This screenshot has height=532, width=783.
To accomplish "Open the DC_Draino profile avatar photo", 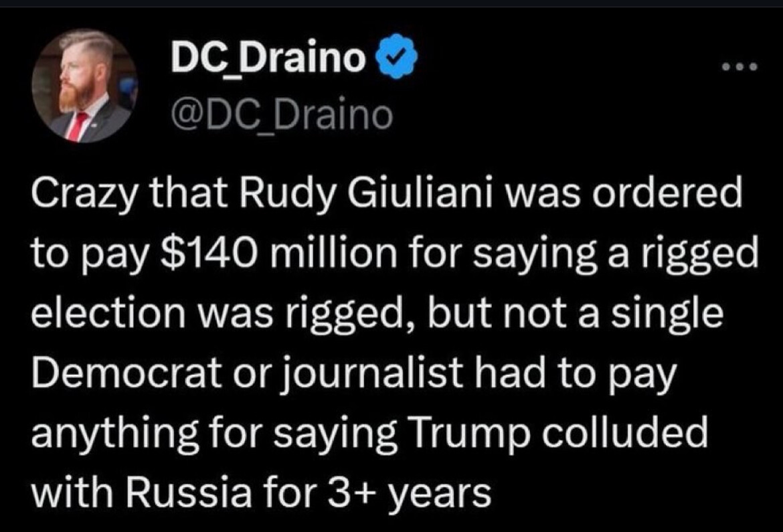I will coord(84,86).
